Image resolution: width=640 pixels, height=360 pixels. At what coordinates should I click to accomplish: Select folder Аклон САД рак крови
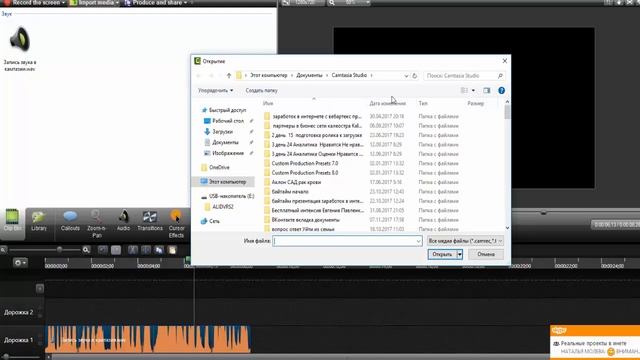[x=296, y=182]
